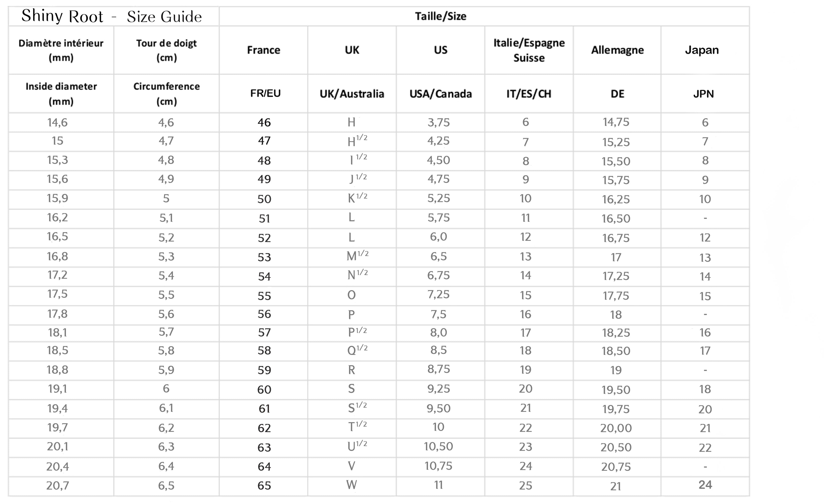Click the Inside diameter (mm) subheader
This screenshot has width=824, height=504.
[x=61, y=94]
